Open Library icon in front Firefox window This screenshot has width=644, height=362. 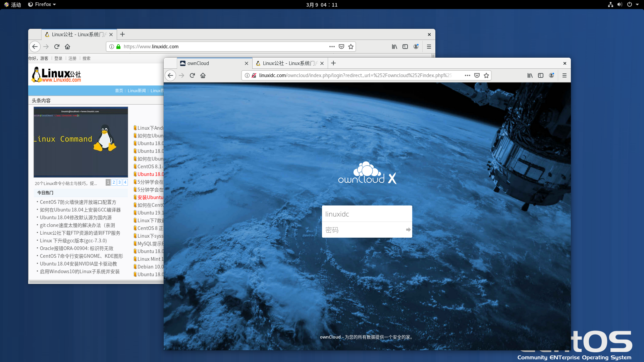[x=530, y=75]
